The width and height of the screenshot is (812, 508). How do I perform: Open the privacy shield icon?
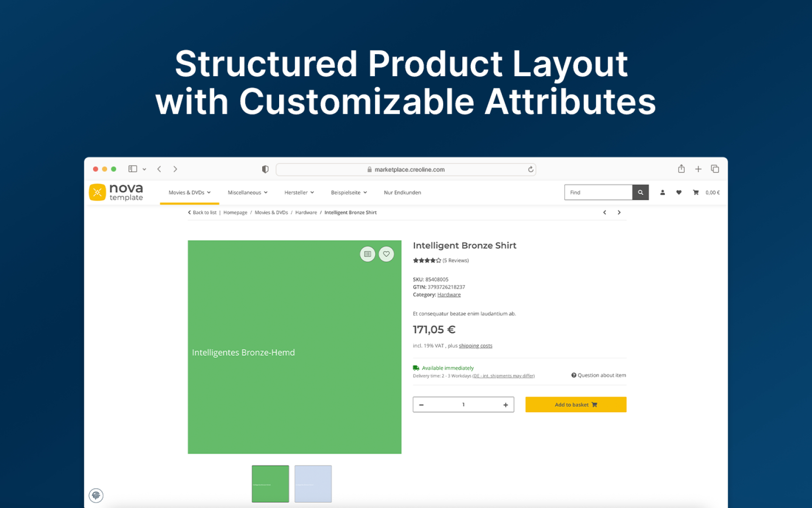click(265, 169)
